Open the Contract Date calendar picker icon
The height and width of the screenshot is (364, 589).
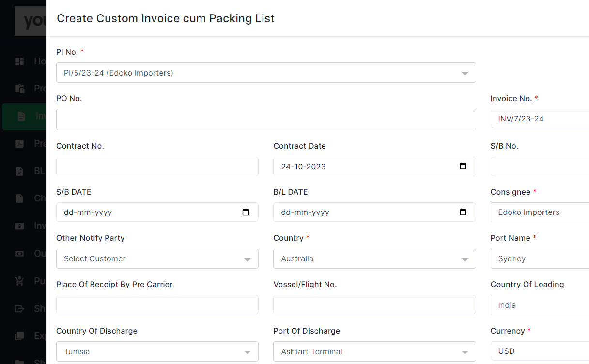click(x=463, y=166)
